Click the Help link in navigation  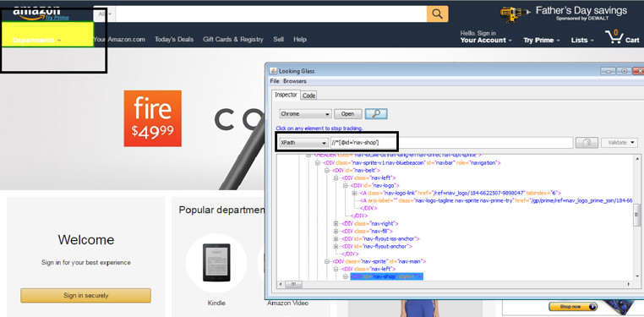(x=300, y=40)
